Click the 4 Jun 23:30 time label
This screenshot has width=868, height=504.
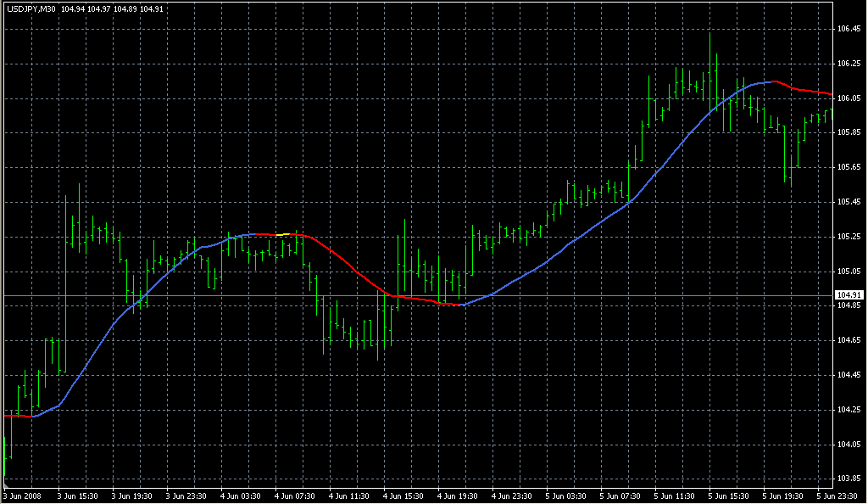pyautogui.click(x=511, y=496)
